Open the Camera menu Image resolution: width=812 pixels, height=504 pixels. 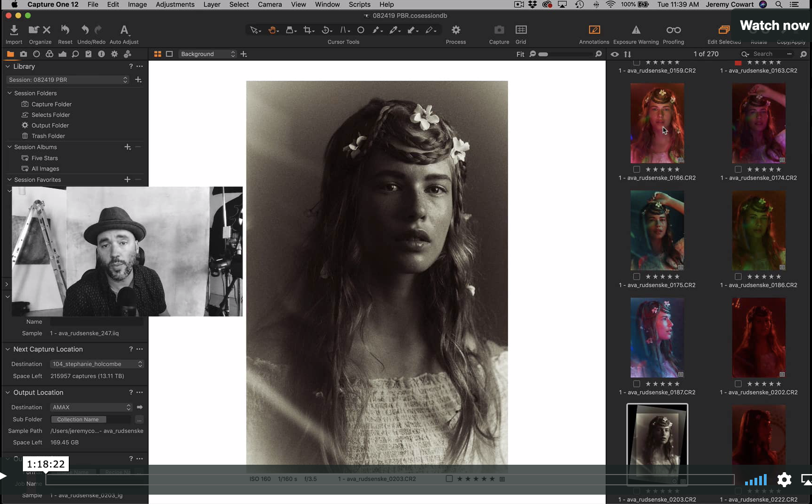tap(270, 4)
